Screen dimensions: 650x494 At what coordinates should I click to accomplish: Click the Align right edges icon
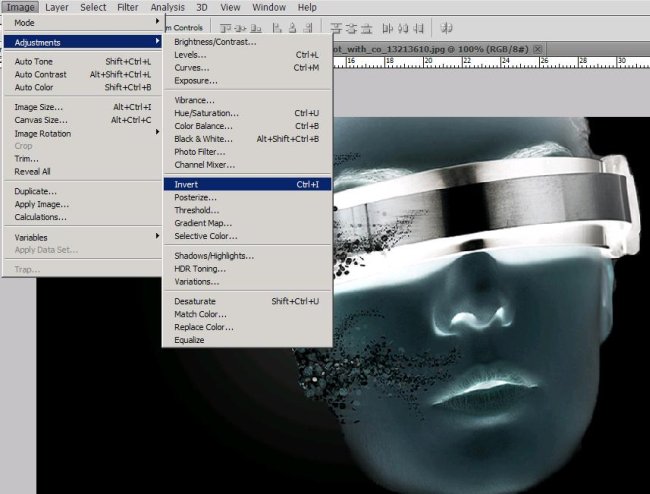coord(307,28)
